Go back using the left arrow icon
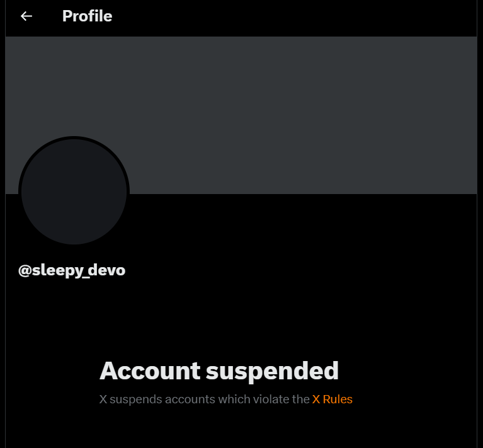Screen dimensions: 483x448 tap(26, 16)
